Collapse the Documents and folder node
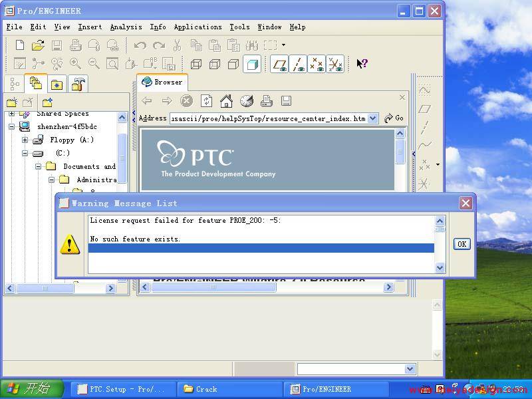This screenshot has height=399, width=532. 38,167
